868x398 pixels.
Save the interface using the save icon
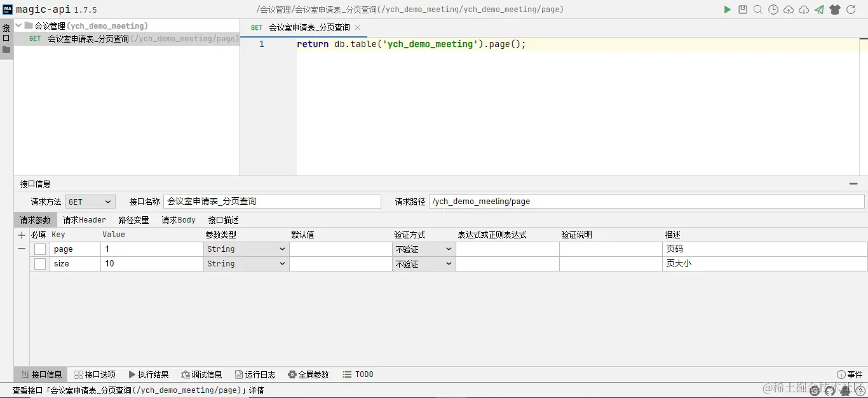[742, 9]
